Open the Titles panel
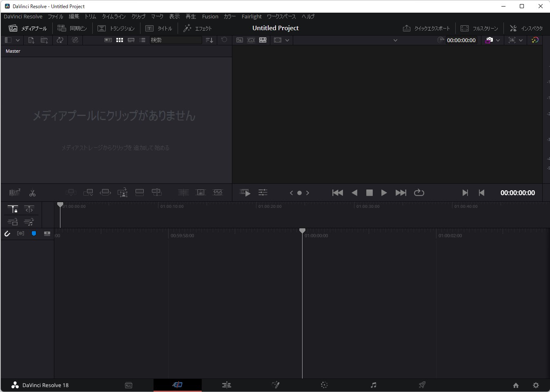The height and width of the screenshot is (392, 550). pos(159,28)
